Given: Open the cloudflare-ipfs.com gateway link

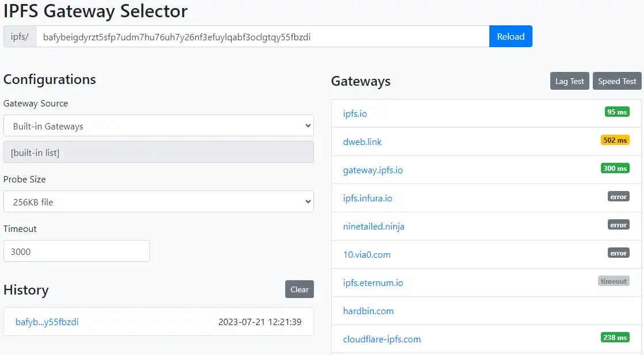Looking at the screenshot, I should (x=382, y=339).
